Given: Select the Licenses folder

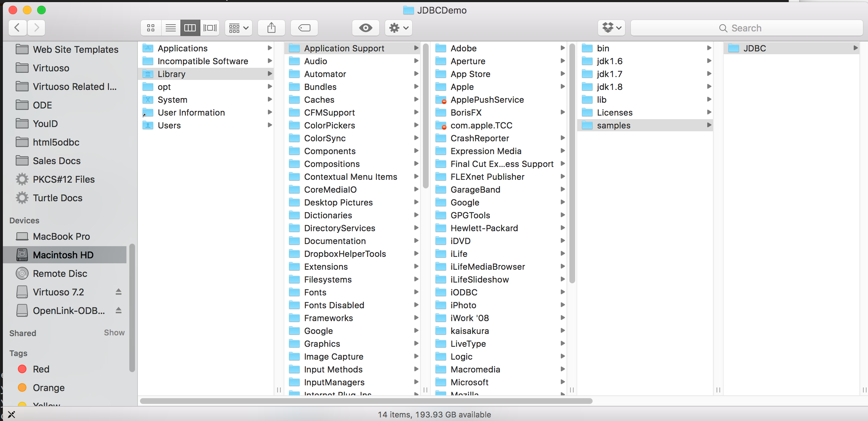Looking at the screenshot, I should click(645, 112).
